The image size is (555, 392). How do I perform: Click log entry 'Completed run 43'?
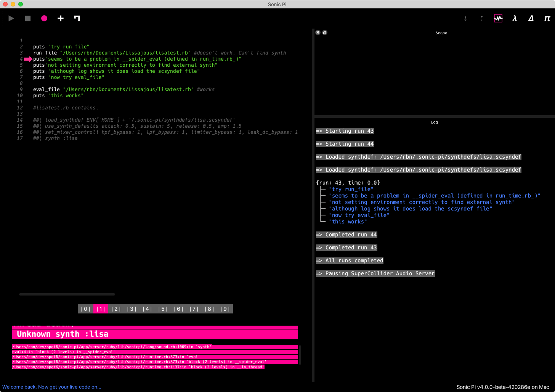pos(346,247)
